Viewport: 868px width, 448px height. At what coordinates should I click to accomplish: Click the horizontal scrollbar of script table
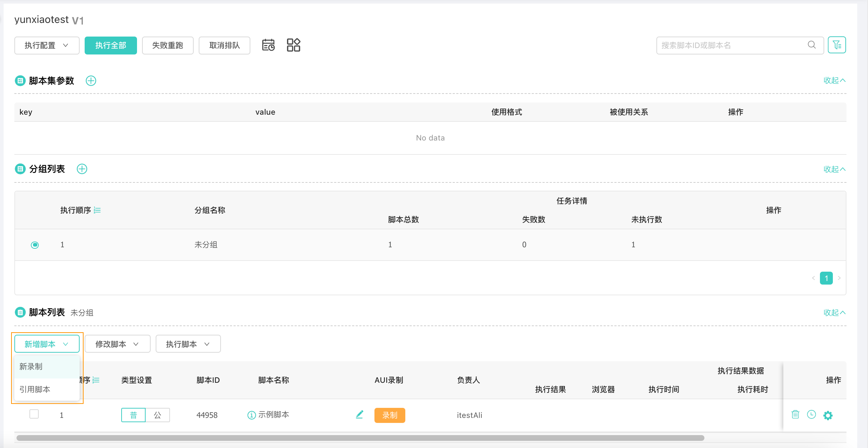point(360,438)
